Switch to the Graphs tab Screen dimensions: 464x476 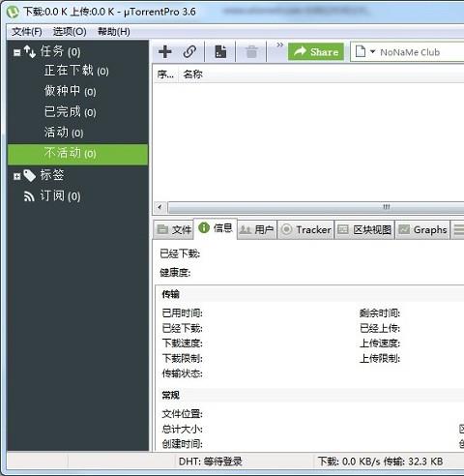coord(422,229)
